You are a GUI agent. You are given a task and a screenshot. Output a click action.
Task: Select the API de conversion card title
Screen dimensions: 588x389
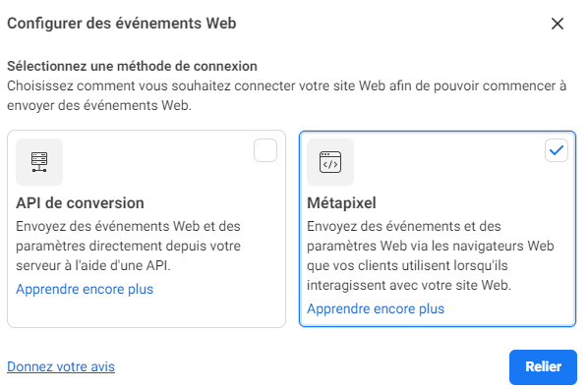80,202
